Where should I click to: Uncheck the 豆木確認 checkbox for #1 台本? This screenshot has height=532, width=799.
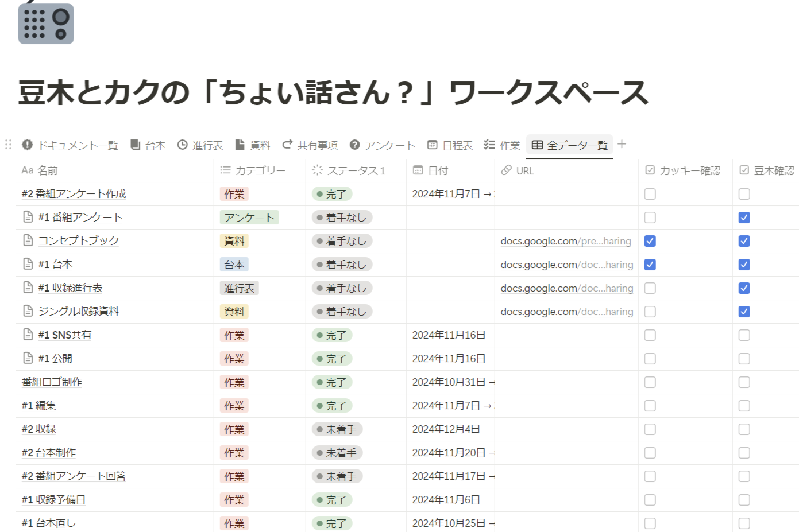click(x=744, y=264)
